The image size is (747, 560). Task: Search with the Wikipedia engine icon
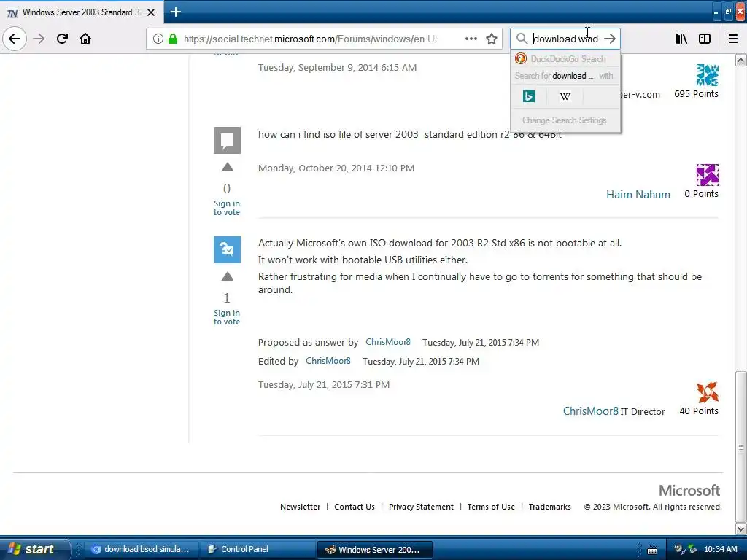pyautogui.click(x=565, y=96)
